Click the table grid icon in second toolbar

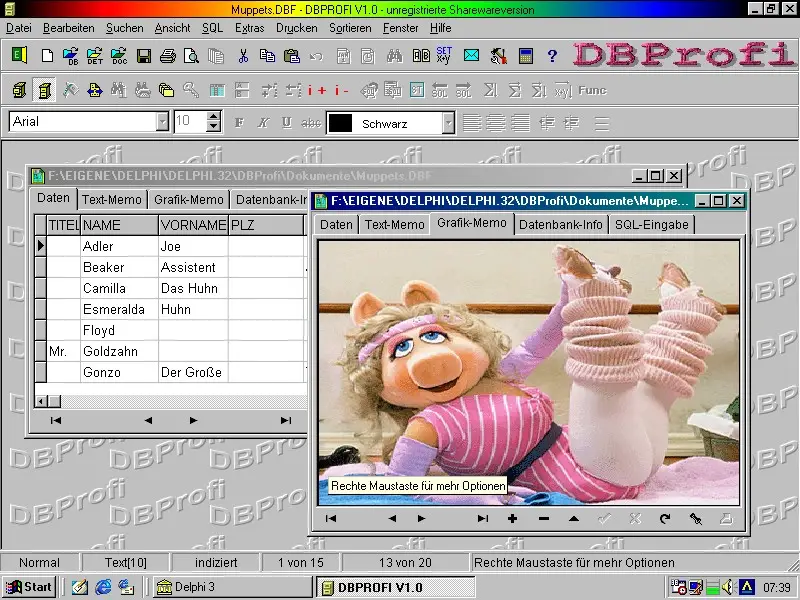point(217,91)
